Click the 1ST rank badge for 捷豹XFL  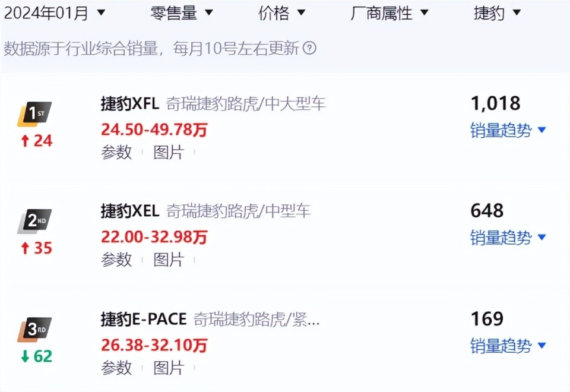point(34,113)
